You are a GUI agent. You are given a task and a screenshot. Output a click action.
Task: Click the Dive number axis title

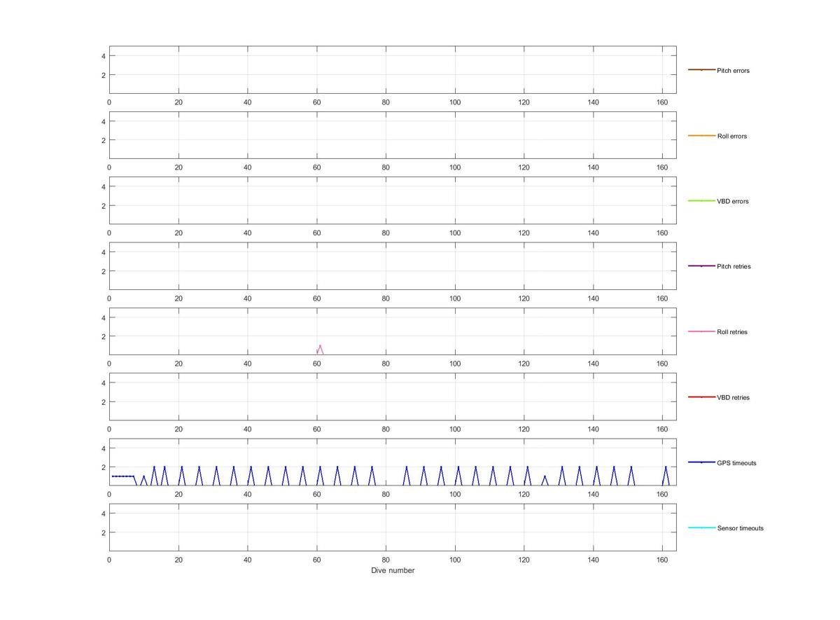pos(393,570)
